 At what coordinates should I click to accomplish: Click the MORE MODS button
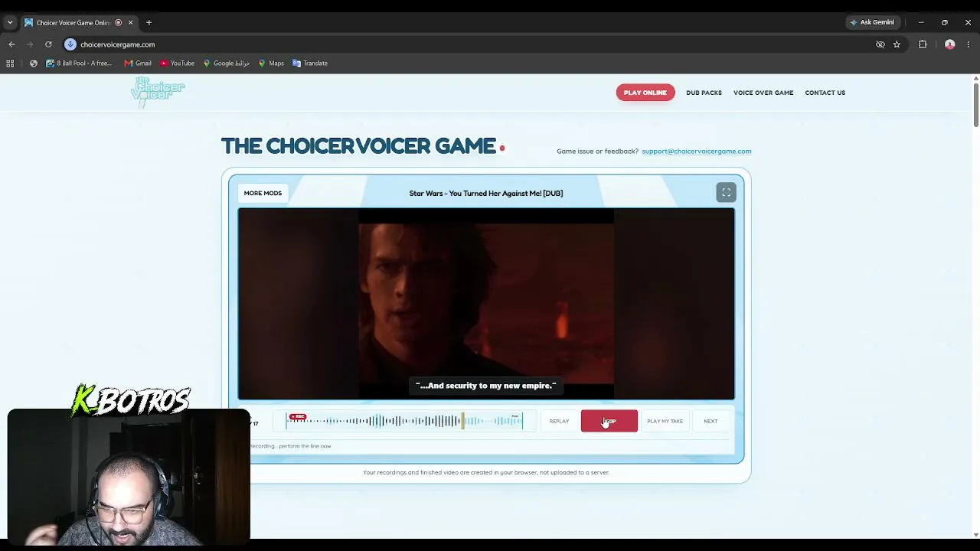[x=263, y=193]
